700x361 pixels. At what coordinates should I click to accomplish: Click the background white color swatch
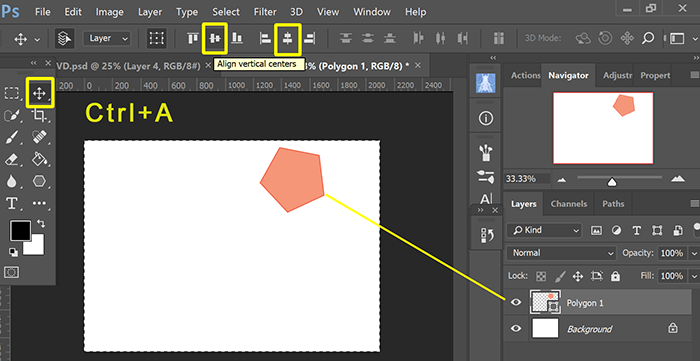pyautogui.click(x=36, y=247)
